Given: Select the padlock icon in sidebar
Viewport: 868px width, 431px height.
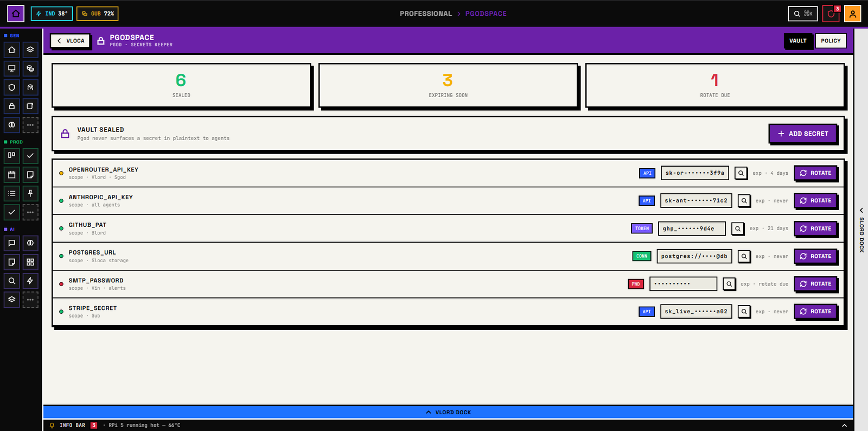Looking at the screenshot, I should (12, 106).
